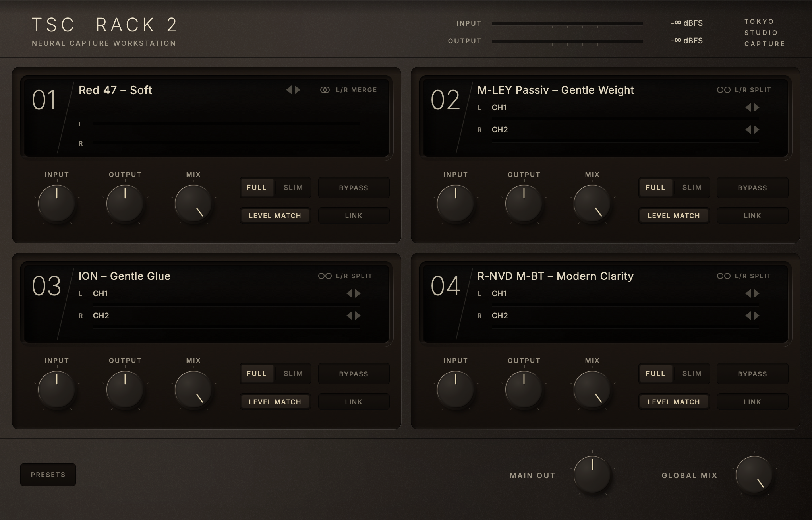This screenshot has width=812, height=520.
Task: Click the MIX knob on slot 01
Action: 193,204
